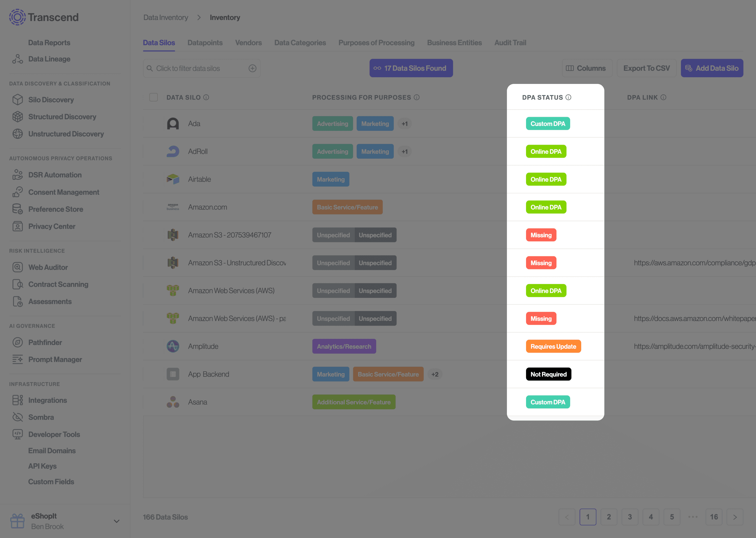The height and width of the screenshot is (538, 756).
Task: Open Integrations page
Action: [47, 400]
